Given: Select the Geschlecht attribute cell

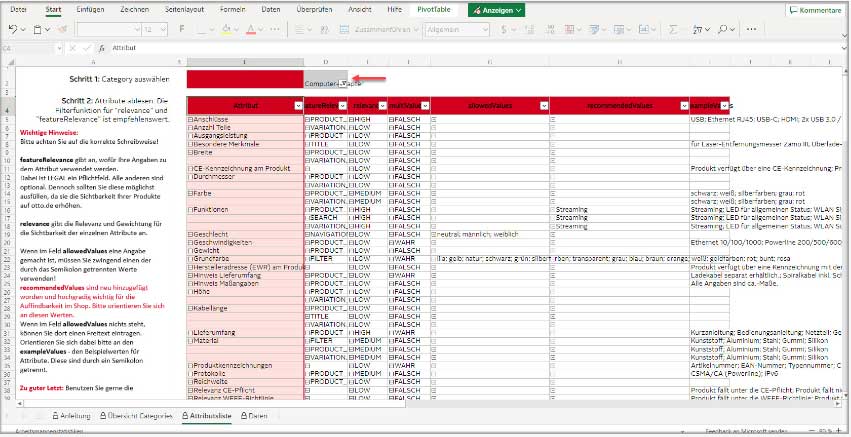Looking at the screenshot, I should click(245, 234).
